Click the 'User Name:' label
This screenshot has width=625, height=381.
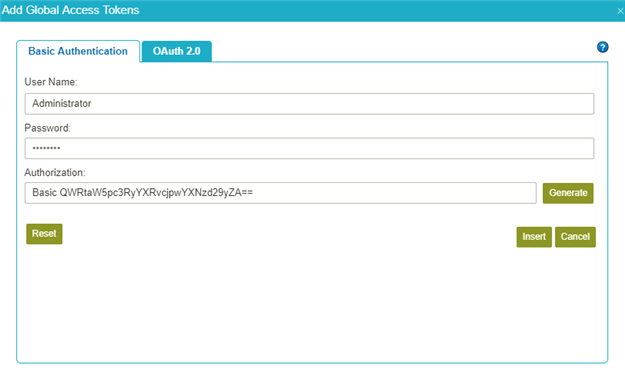tap(51, 82)
